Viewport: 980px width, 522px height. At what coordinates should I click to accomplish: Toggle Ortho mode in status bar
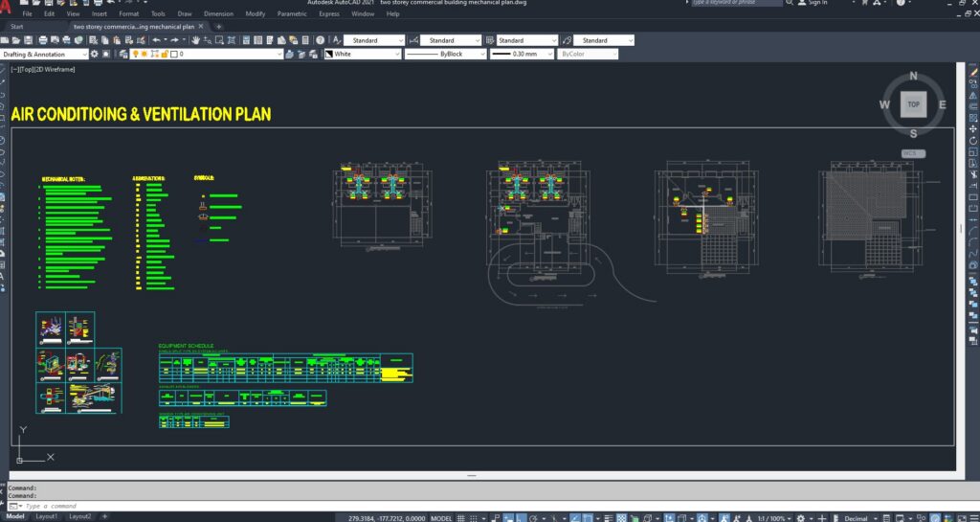522,517
